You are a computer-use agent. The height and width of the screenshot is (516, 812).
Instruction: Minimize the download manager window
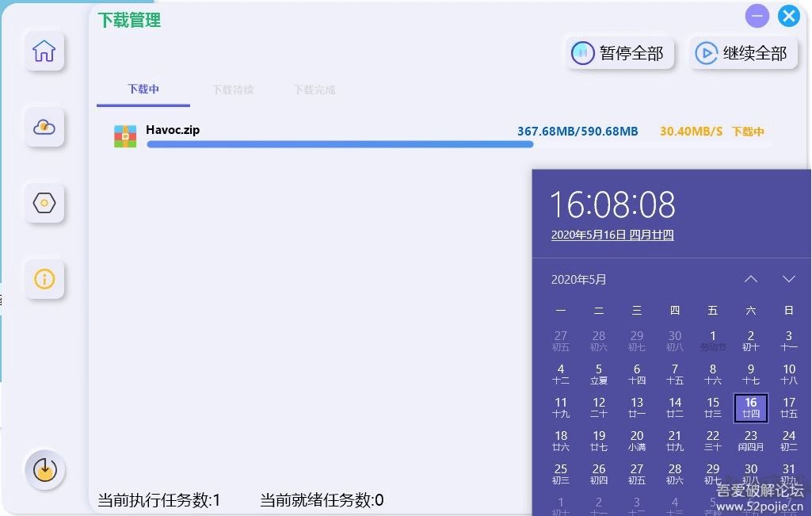[x=757, y=16]
